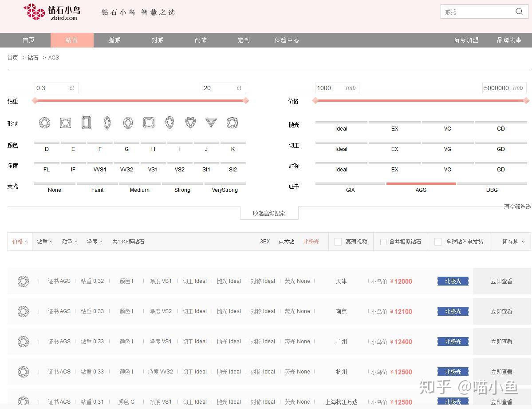Select the emerald cut shape filter
532x409 pixels.
click(86, 123)
